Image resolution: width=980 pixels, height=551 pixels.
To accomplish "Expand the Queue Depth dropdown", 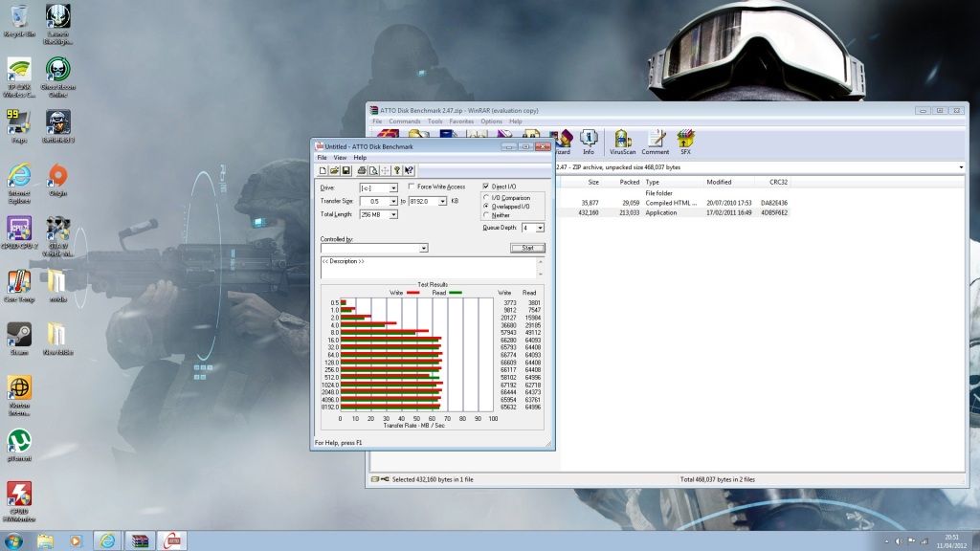I will tap(540, 228).
